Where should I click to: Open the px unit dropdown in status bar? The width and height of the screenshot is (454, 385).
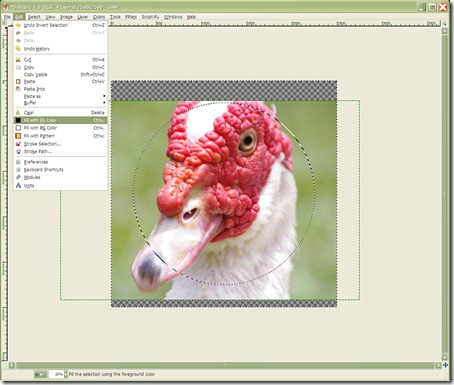pos(40,375)
